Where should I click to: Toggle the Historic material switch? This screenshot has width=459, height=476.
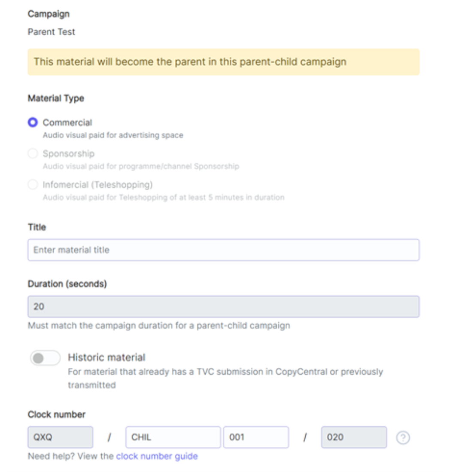[x=45, y=358]
